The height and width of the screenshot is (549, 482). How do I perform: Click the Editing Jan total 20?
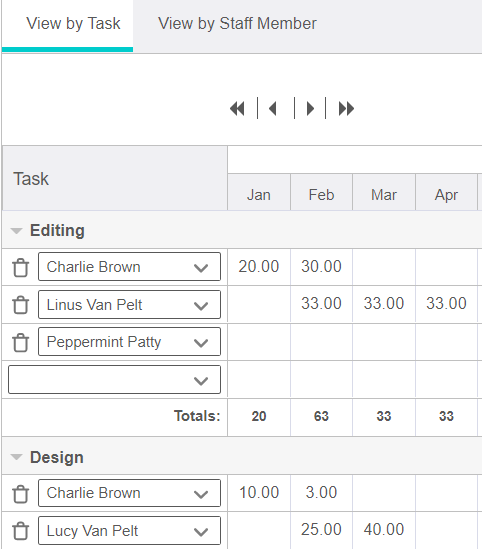tap(259, 417)
